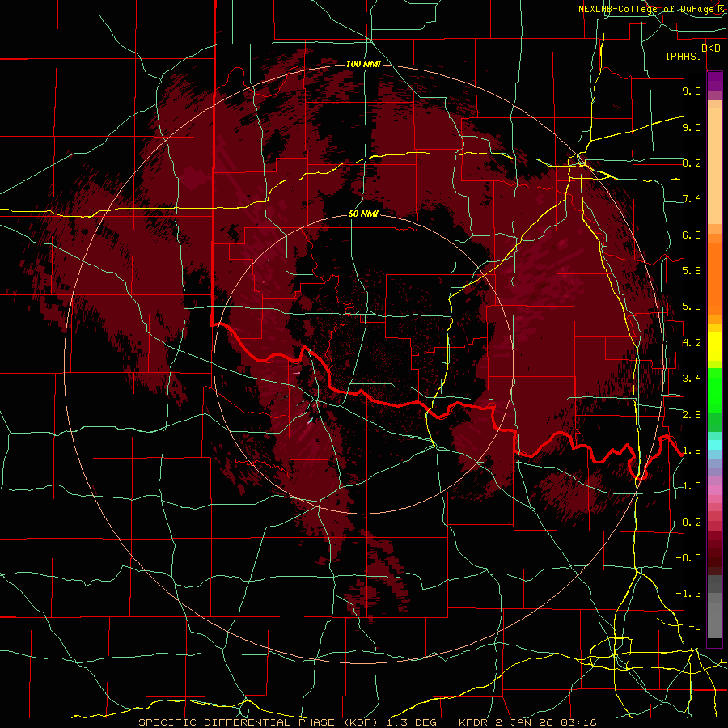The height and width of the screenshot is (728, 728).
Task: Click the solid orange color bar segment
Action: [x=714, y=279]
